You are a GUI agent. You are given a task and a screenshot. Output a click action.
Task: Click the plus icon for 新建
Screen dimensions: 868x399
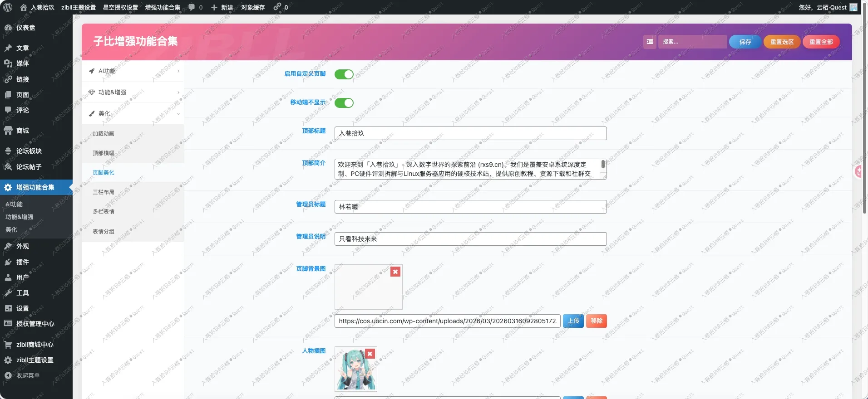(214, 7)
